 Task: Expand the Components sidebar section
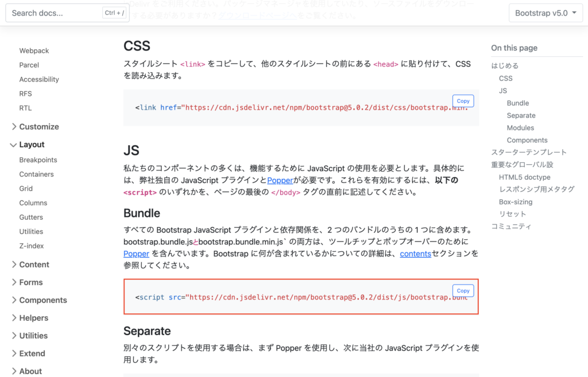(x=42, y=300)
